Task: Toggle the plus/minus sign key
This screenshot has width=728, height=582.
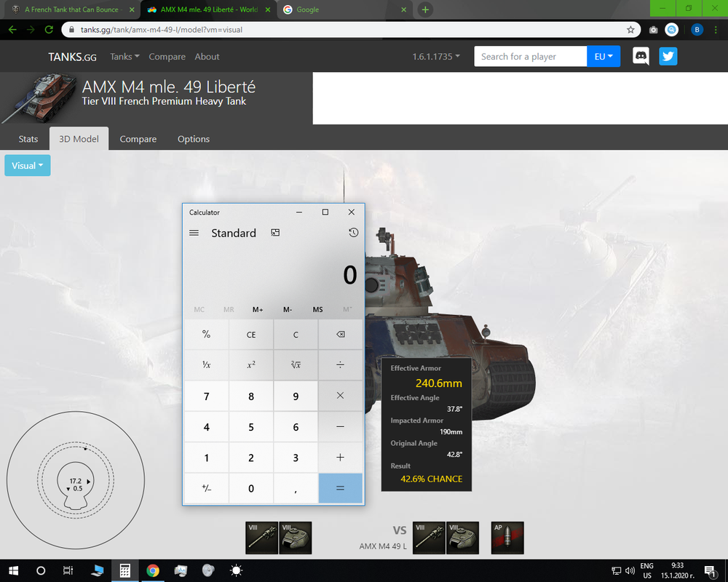Action: click(x=206, y=488)
